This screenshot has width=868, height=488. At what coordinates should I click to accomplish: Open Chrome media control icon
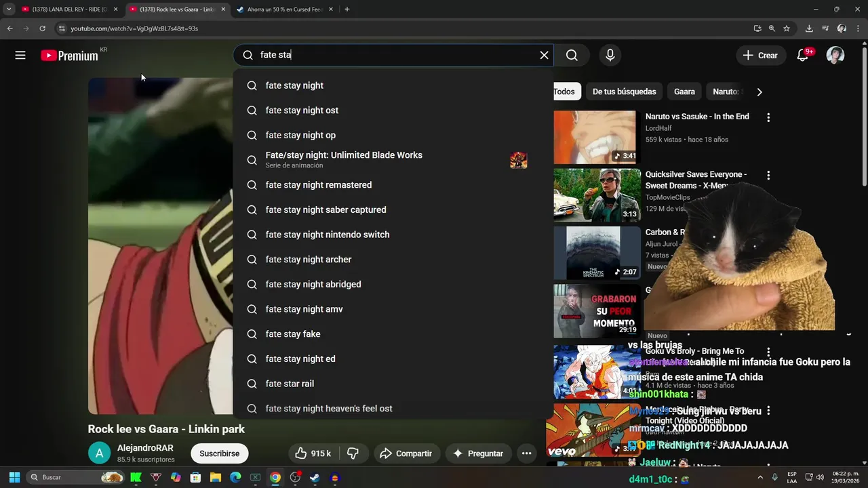click(825, 28)
